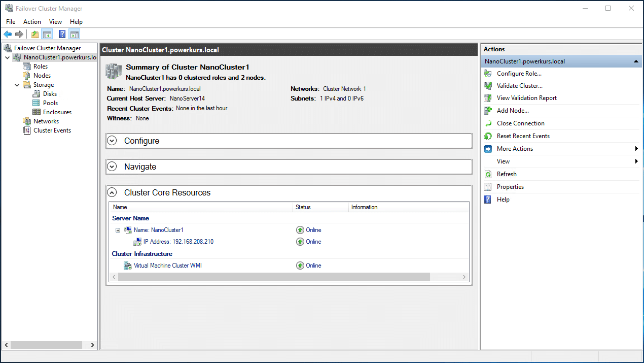Image resolution: width=644 pixels, height=363 pixels.
Task: Expand the Navigate section
Action: (112, 167)
